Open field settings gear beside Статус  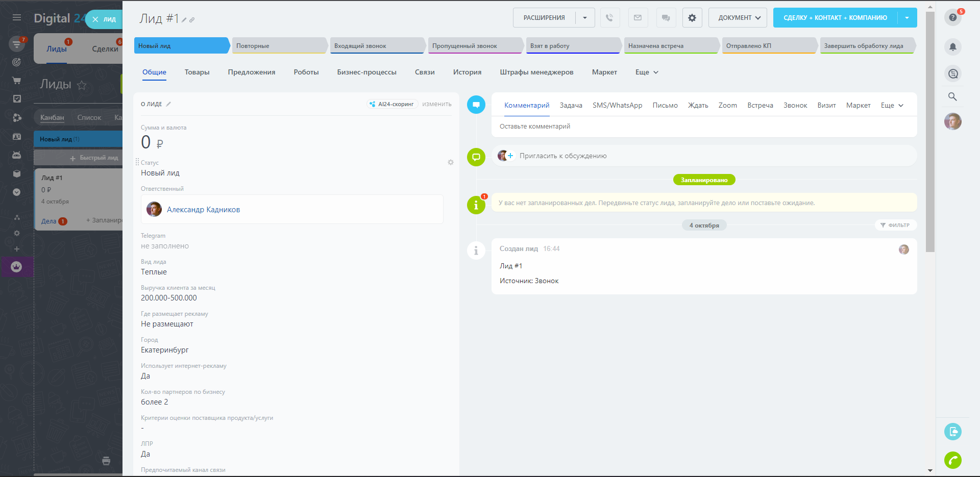pyautogui.click(x=451, y=162)
